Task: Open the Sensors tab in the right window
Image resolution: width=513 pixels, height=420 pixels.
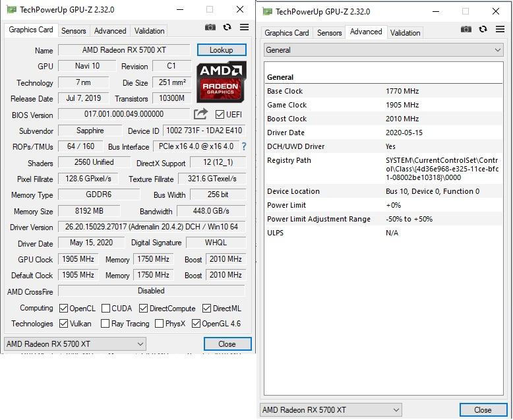Action: click(330, 33)
